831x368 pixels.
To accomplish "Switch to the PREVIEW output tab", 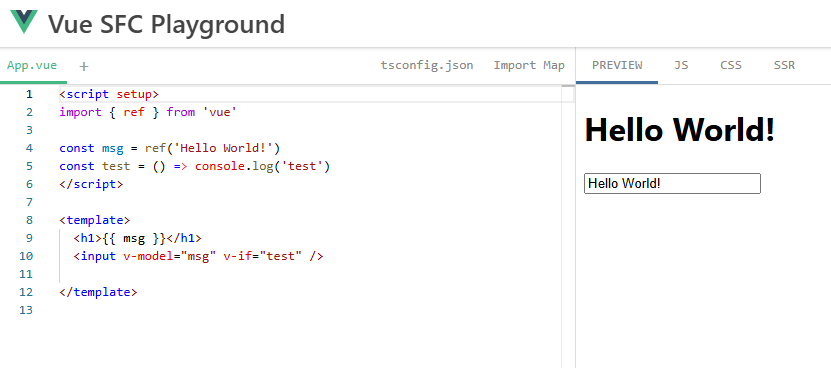I will (x=617, y=65).
